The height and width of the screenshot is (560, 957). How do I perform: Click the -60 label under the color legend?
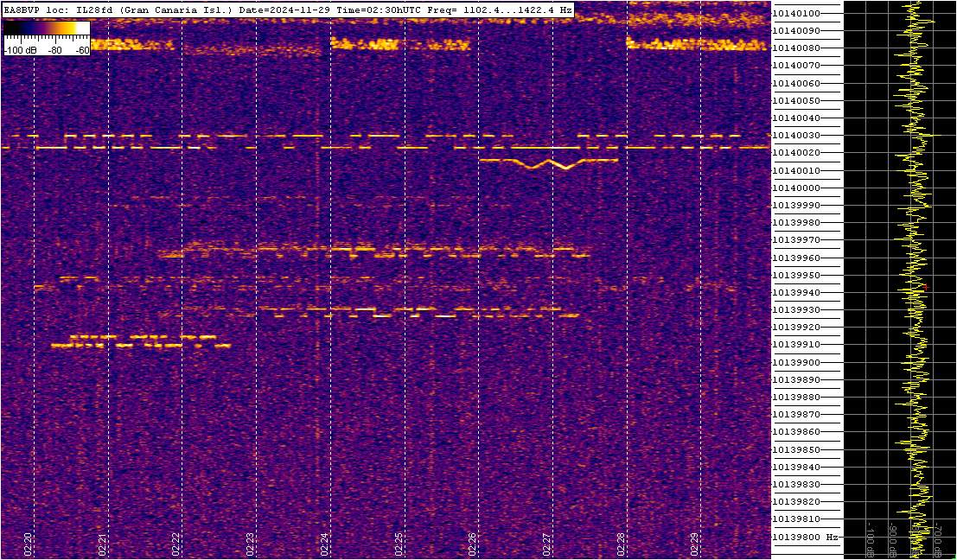tap(82, 50)
